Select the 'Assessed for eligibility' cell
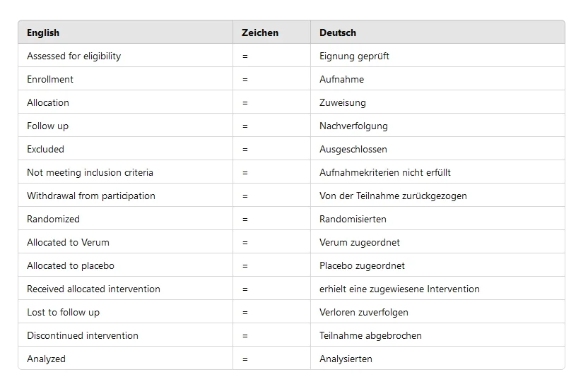The height and width of the screenshot is (384, 588). 73,56
